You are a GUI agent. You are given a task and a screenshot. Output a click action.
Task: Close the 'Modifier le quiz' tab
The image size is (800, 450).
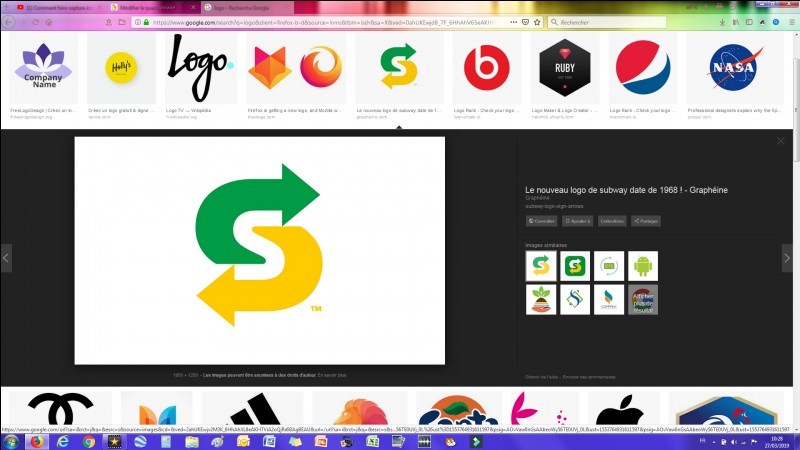click(x=193, y=8)
